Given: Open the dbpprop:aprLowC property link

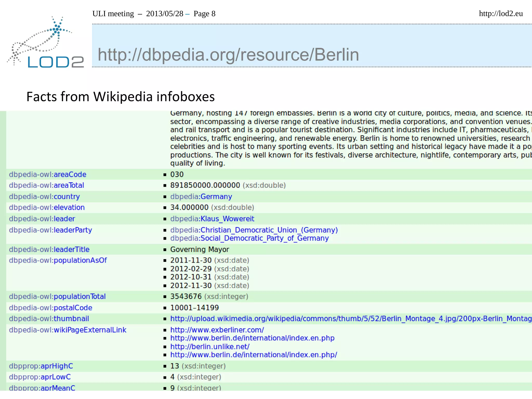Looking at the screenshot, I should pyautogui.click(x=40, y=377).
